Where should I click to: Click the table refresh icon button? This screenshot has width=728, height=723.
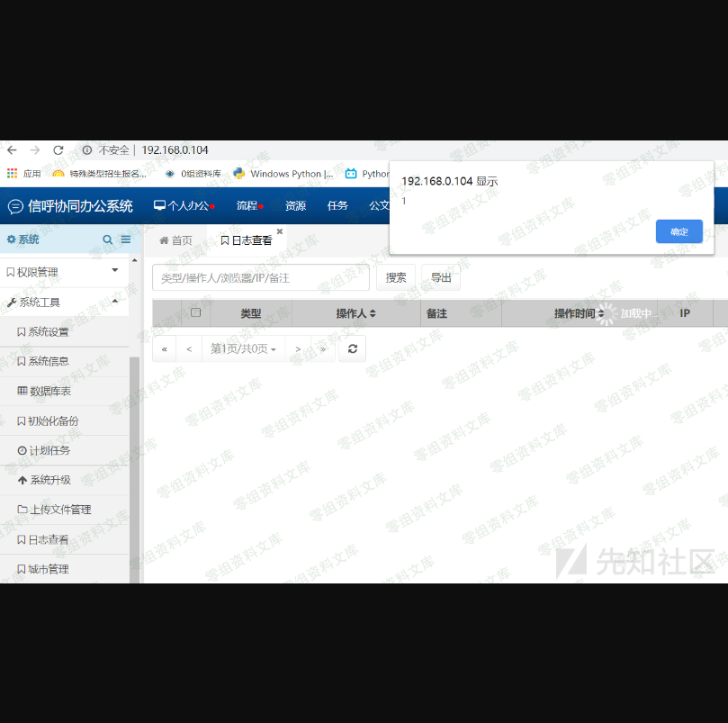point(352,348)
